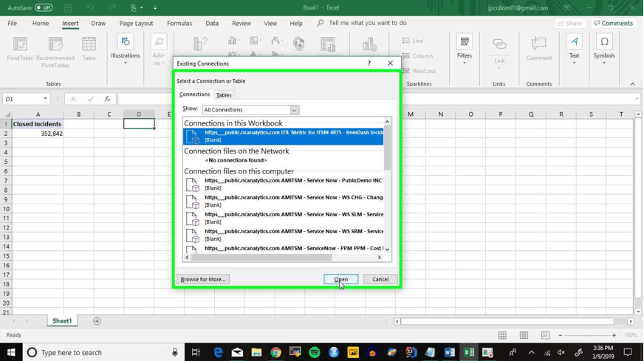Open the File menu tab
The height and width of the screenshot is (361, 644).
tap(13, 24)
